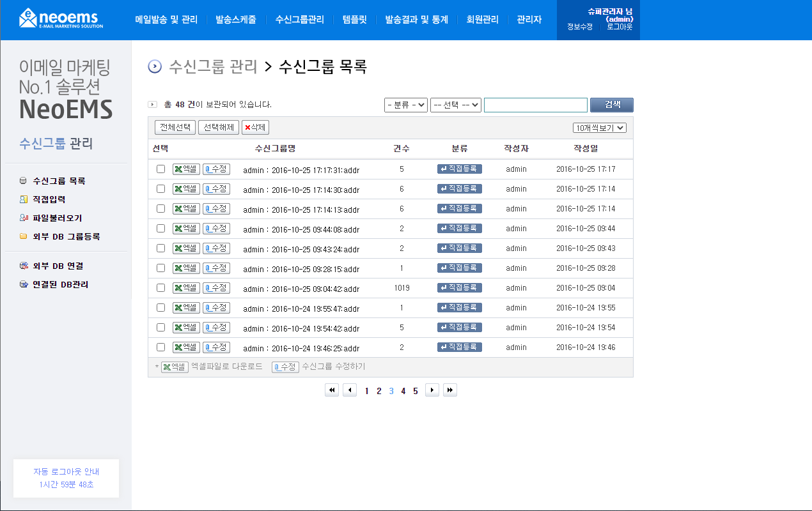The height and width of the screenshot is (511, 812).
Task: Select the checkbox for the 09:04:42 group
Action: point(160,288)
